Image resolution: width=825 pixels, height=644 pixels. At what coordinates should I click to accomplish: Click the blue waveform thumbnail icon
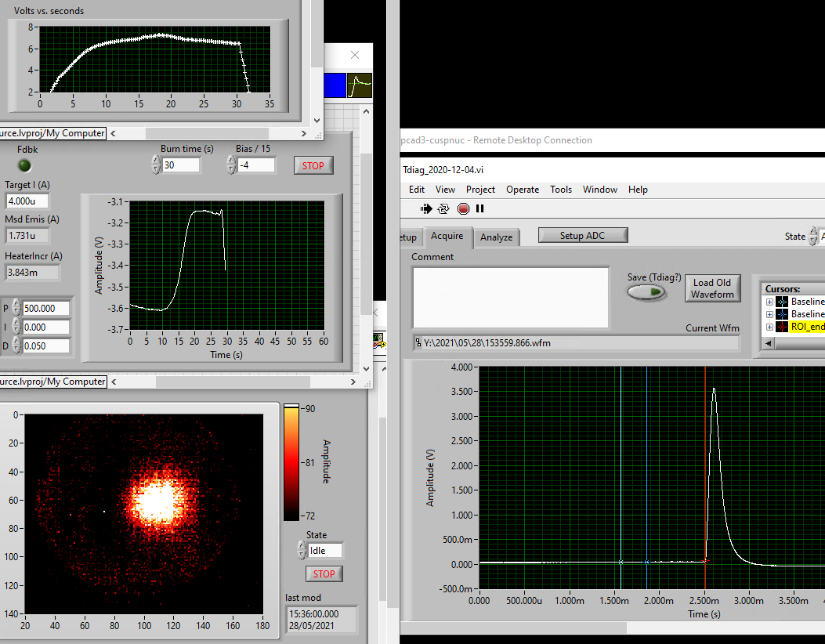tap(335, 85)
